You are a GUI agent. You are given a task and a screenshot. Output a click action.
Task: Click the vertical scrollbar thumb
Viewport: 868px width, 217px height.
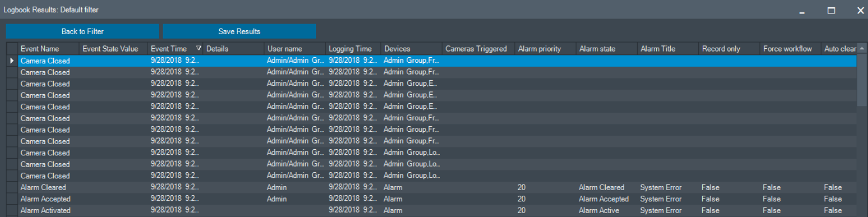(862, 80)
